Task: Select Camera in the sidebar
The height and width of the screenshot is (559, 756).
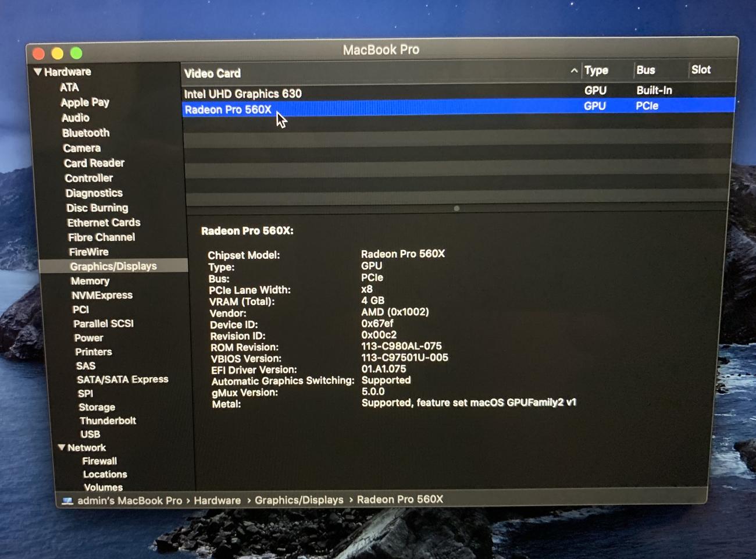Action: [x=82, y=148]
